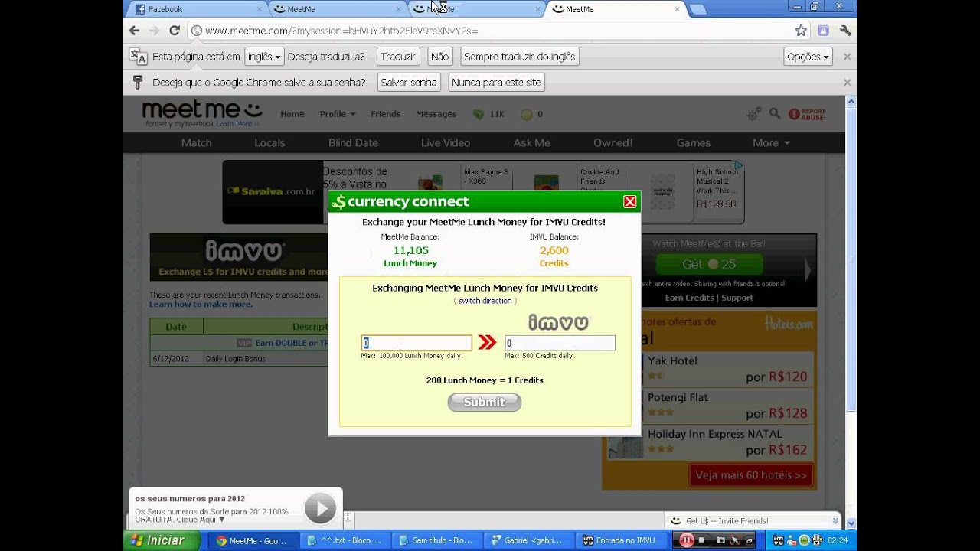The width and height of the screenshot is (980, 551).
Task: Open the Opções dropdown in translate bar
Action: pyautogui.click(x=808, y=57)
